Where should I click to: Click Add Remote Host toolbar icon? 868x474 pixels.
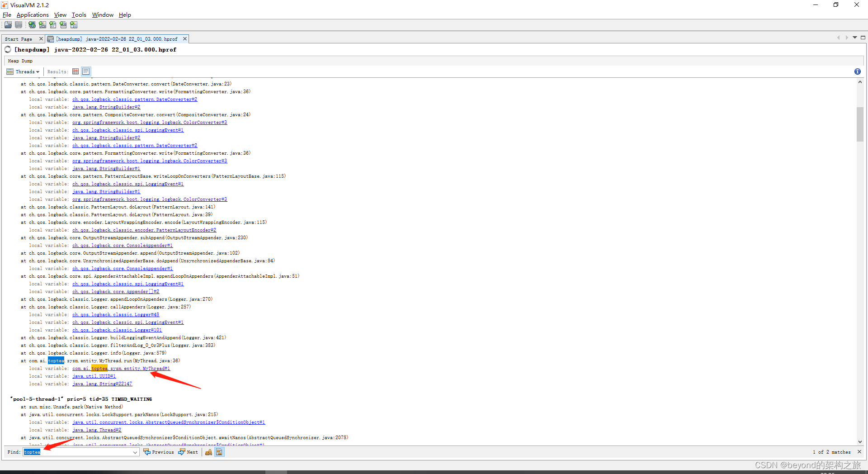click(32, 25)
